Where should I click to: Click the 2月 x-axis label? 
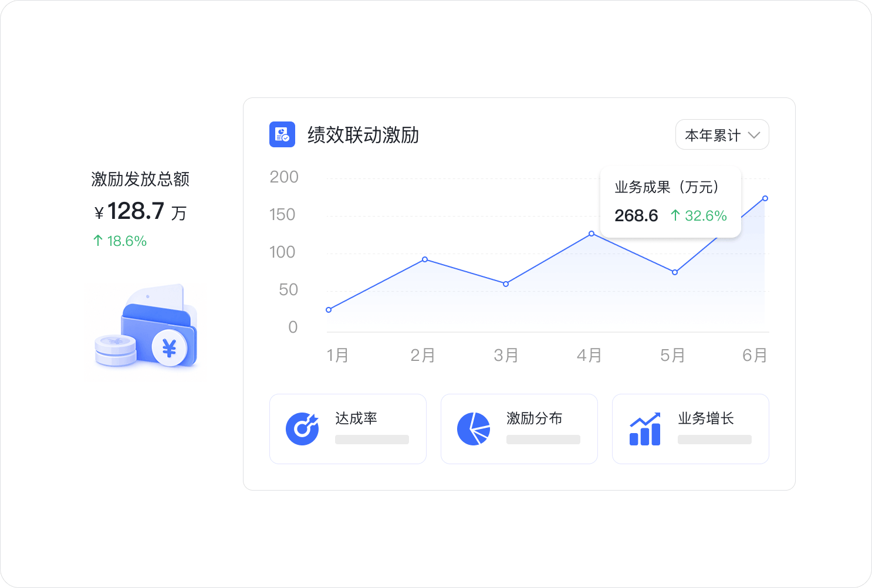(423, 355)
